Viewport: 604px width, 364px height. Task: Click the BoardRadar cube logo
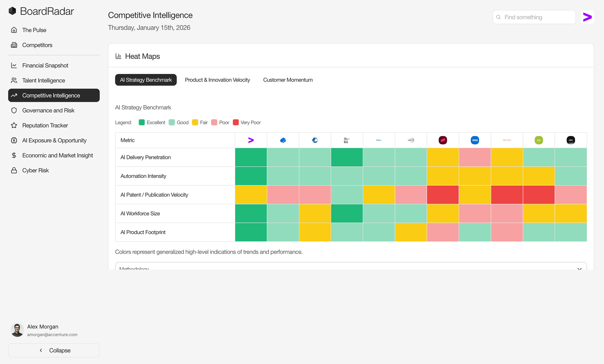pyautogui.click(x=12, y=11)
